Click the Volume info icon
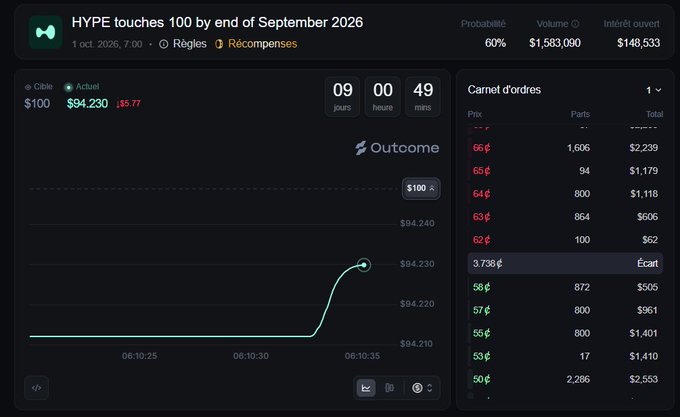The width and height of the screenshot is (680, 417). (x=575, y=24)
